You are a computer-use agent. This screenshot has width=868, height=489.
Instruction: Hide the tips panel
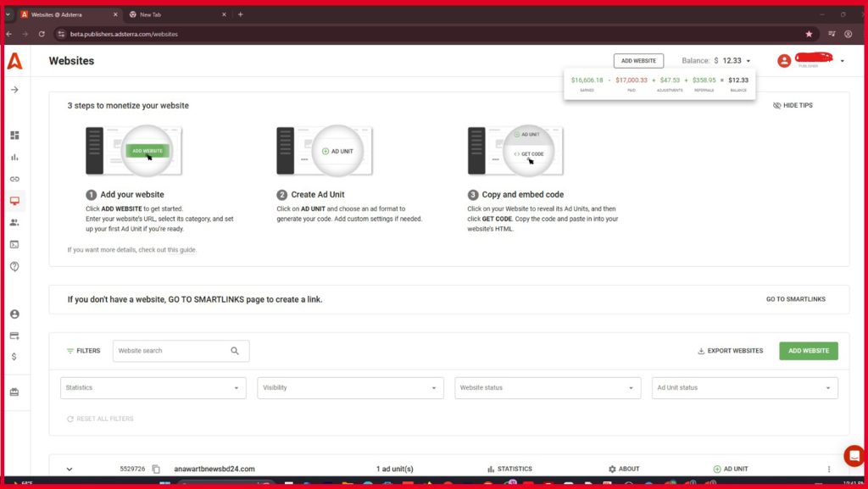point(793,106)
